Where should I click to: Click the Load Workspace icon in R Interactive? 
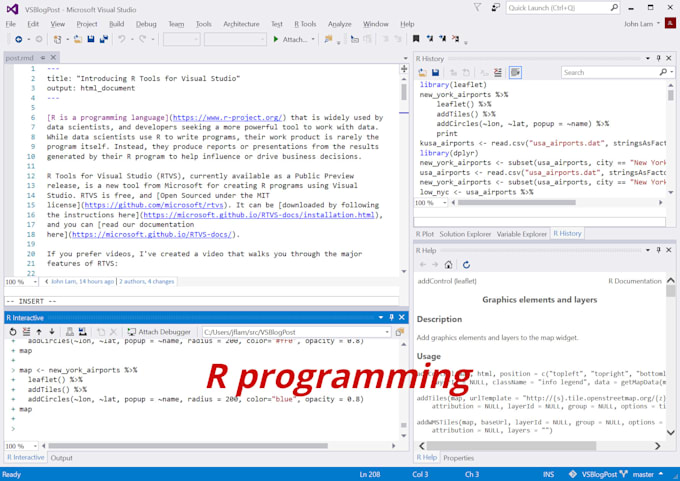click(x=69, y=332)
